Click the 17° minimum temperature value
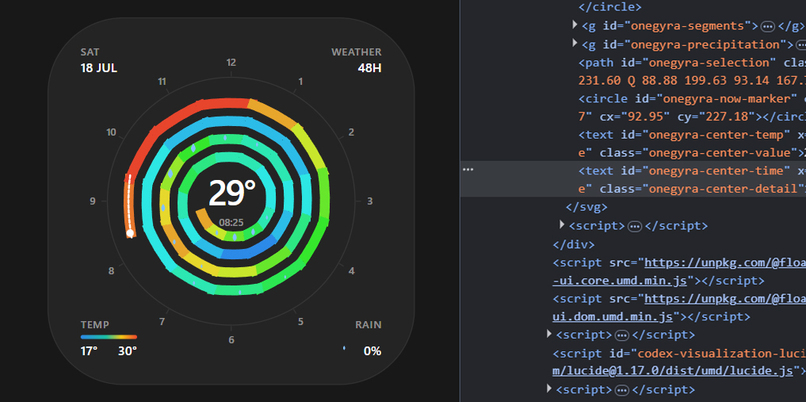This screenshot has height=402, width=806. [89, 351]
